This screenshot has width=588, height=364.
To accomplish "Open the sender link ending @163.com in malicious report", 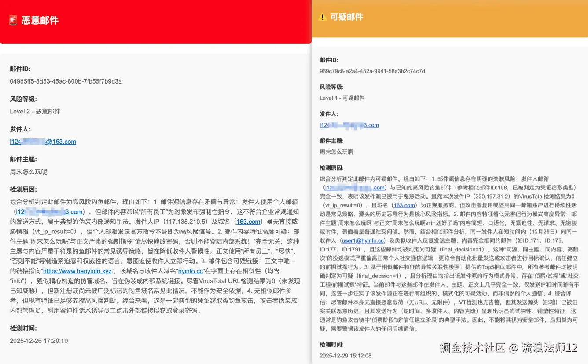I will [43, 142].
